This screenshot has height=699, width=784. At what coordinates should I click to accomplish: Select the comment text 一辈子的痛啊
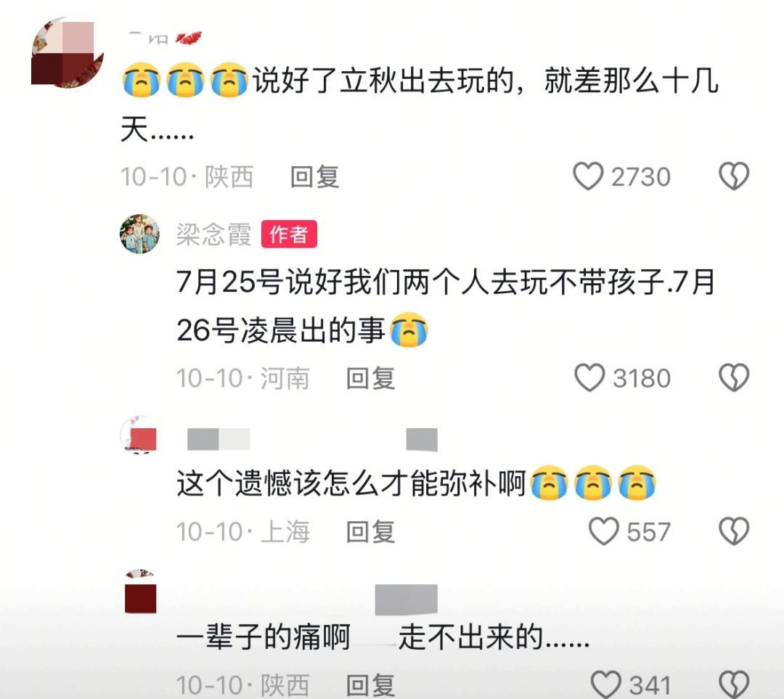click(x=264, y=637)
